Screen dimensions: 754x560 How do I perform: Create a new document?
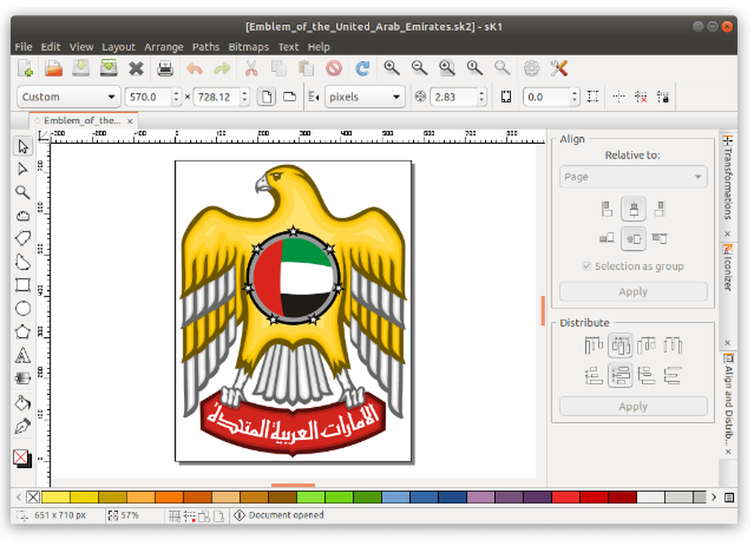pos(25,69)
